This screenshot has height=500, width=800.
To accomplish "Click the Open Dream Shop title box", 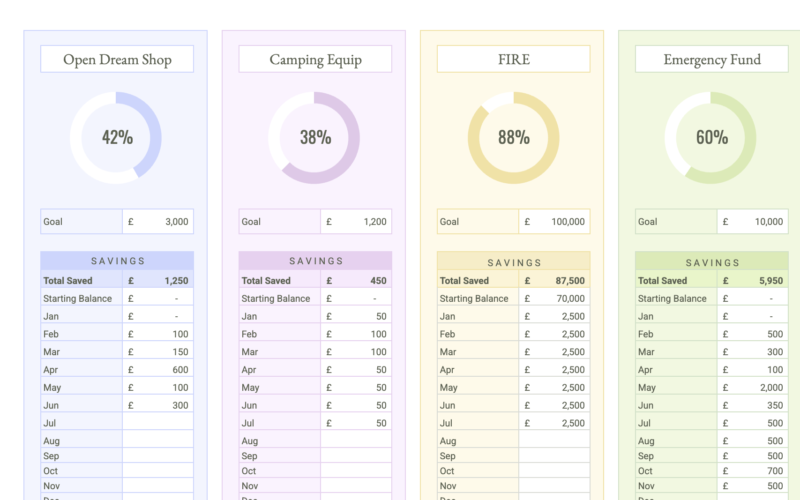I will (x=117, y=59).
